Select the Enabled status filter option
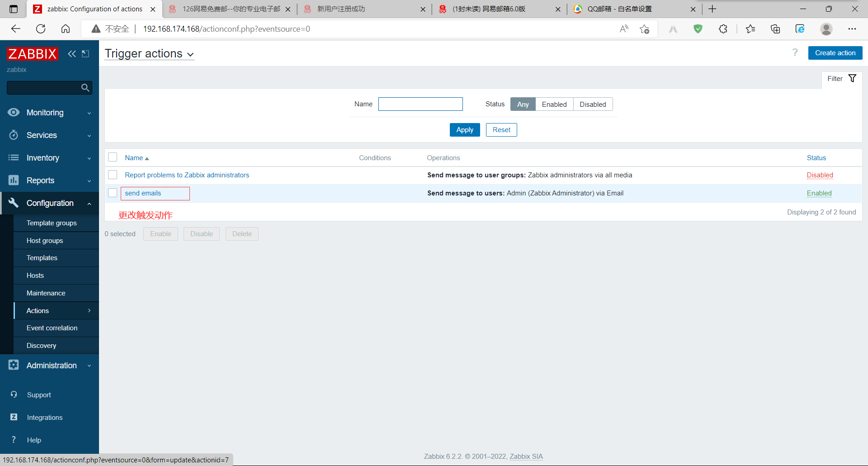868x466 pixels. tap(554, 104)
